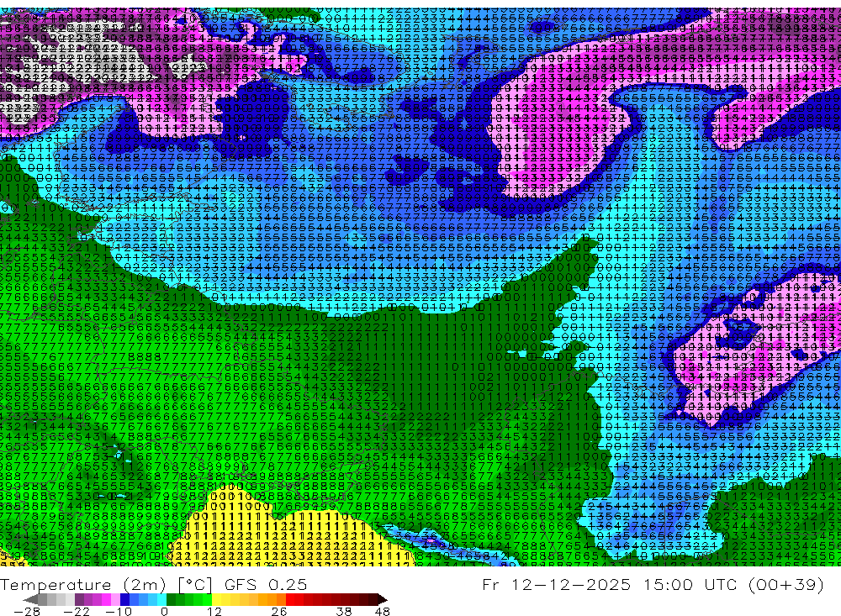Click the "0.25" resolution text
Viewport: 841px width, 616px height.
tap(288, 585)
